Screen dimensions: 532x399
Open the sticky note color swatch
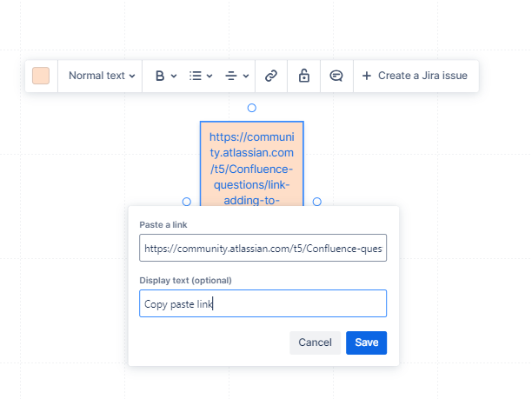point(41,76)
